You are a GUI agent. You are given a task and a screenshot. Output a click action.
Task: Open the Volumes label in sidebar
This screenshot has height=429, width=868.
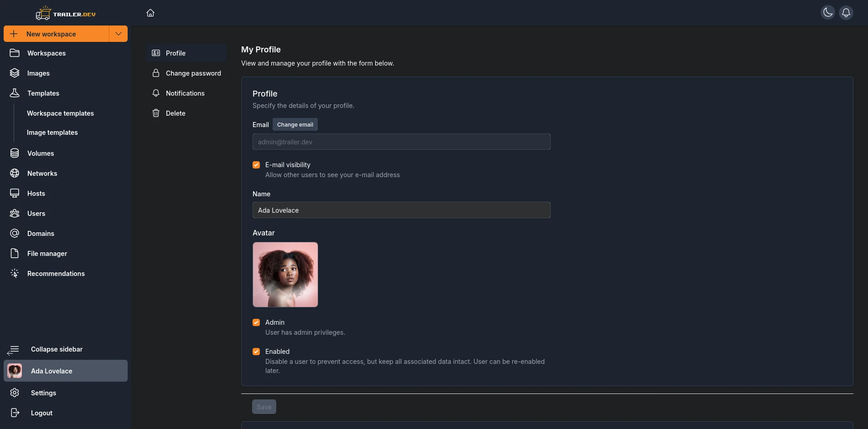pos(41,153)
